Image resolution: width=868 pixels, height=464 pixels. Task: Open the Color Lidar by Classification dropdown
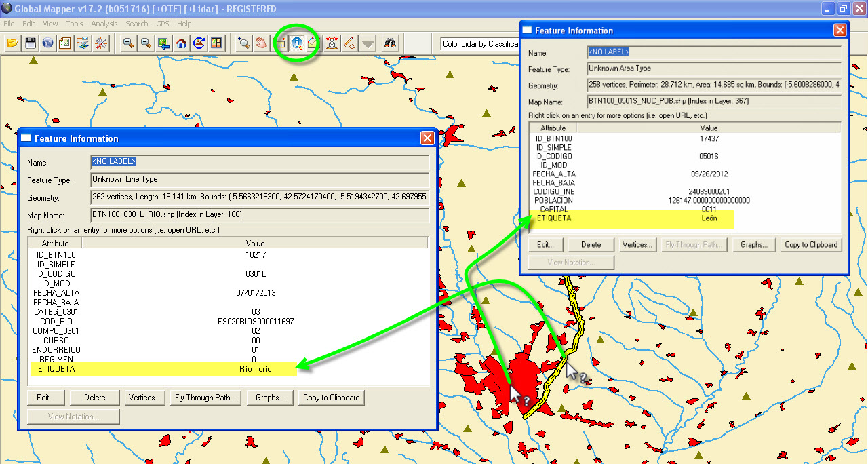[x=480, y=43]
